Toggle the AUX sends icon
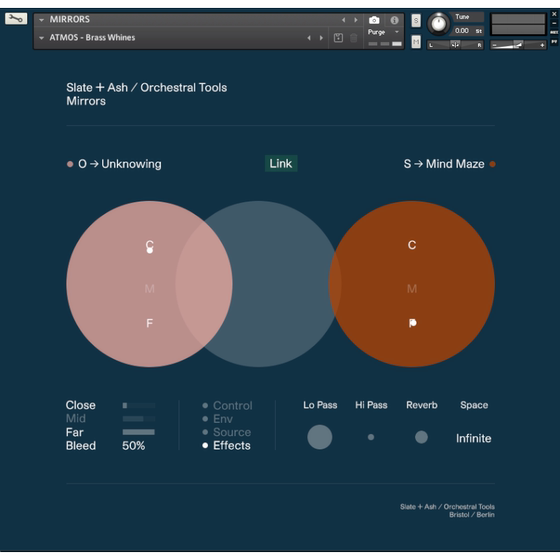 (554, 32)
